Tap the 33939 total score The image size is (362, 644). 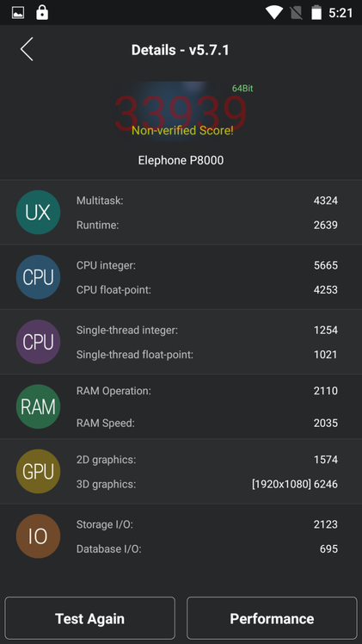tap(181, 113)
